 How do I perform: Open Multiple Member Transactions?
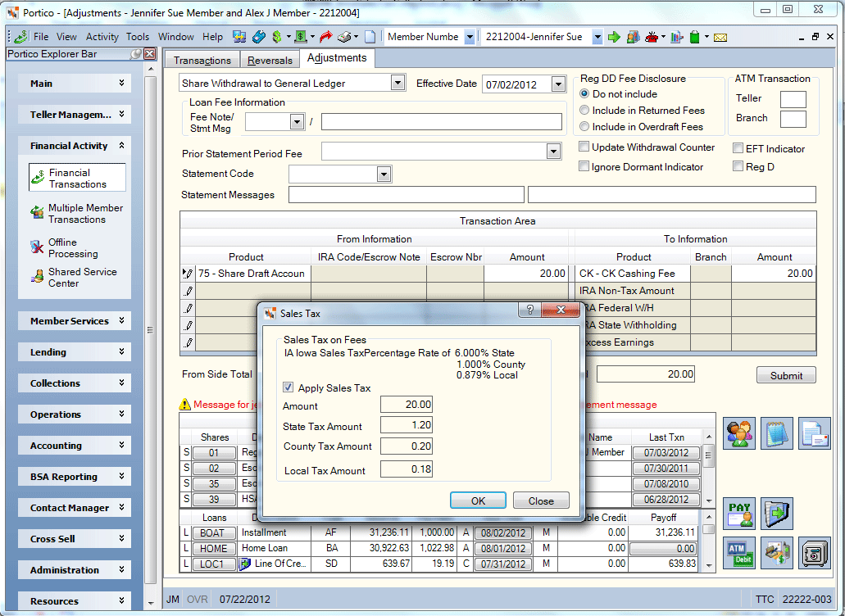tap(77, 213)
